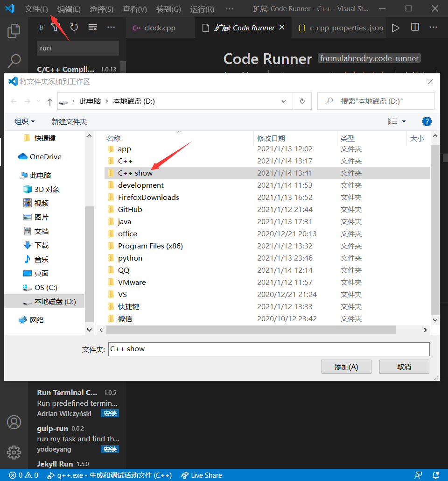The image size is (448, 481).
Task: Install the Run Terminal Command extension
Action: click(x=110, y=413)
